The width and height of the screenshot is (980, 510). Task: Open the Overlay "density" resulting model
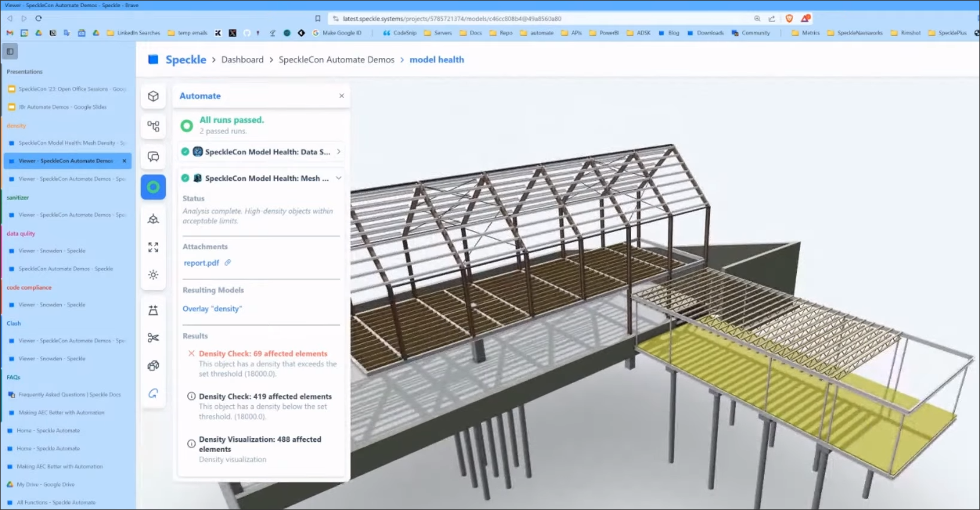(x=212, y=309)
